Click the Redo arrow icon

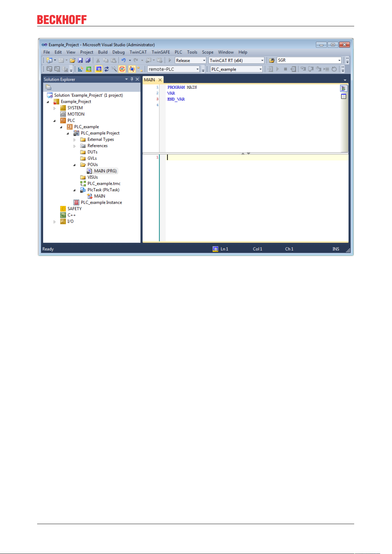click(x=135, y=60)
